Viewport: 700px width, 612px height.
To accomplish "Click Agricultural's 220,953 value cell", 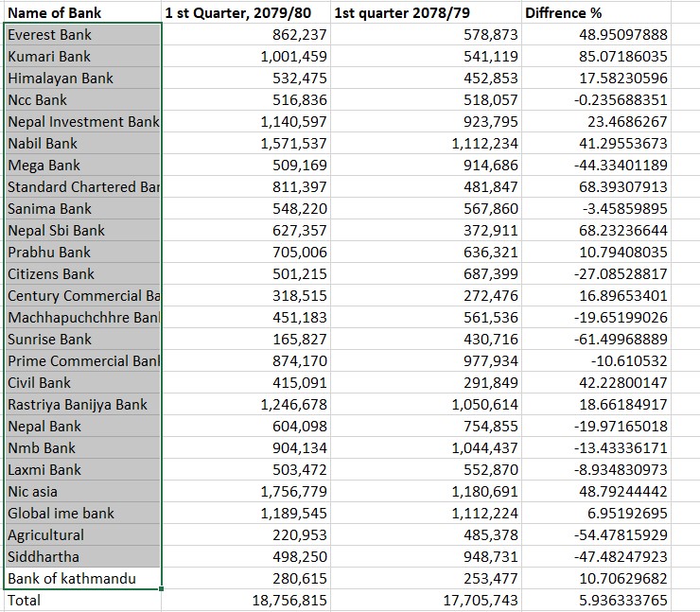I will 246,535.
